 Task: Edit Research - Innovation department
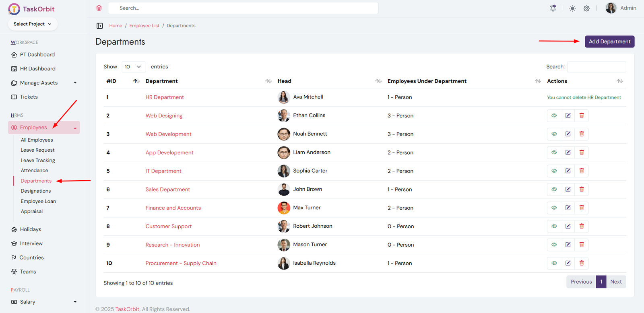click(568, 245)
